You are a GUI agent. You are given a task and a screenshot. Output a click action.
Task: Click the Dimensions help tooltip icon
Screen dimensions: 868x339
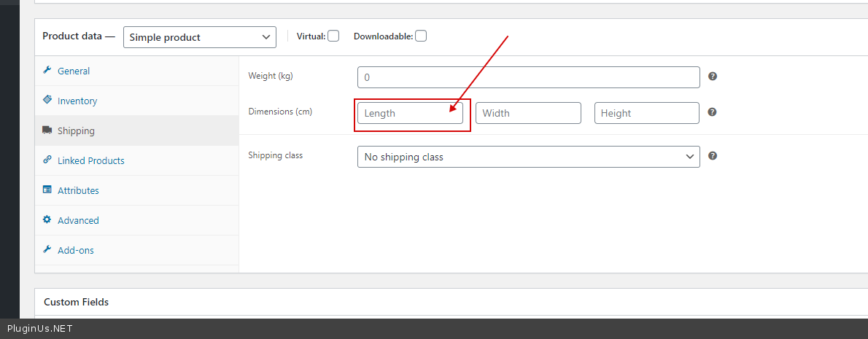(x=713, y=112)
